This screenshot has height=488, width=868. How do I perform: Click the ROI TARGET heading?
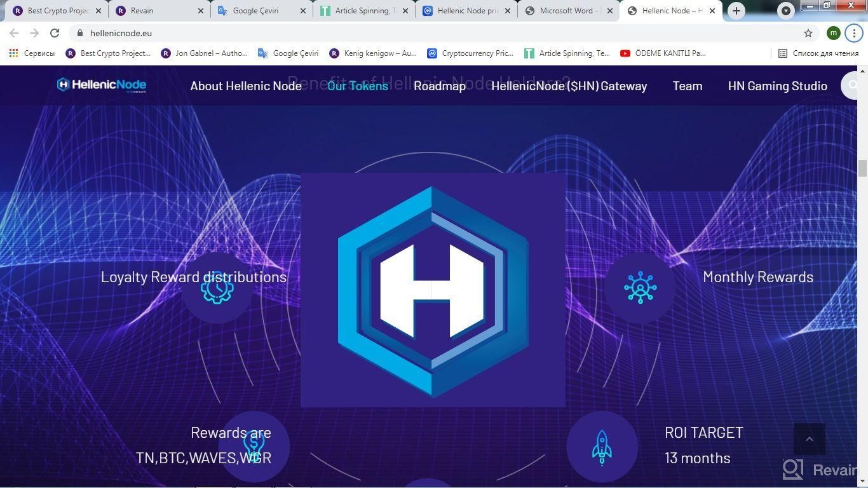coord(704,433)
